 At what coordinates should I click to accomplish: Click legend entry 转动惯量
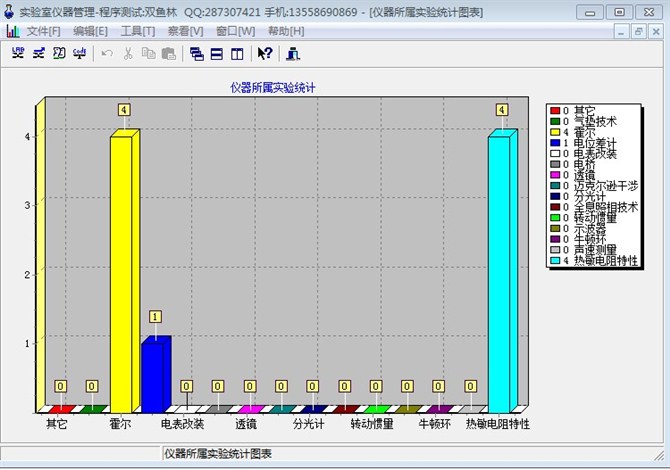click(595, 217)
